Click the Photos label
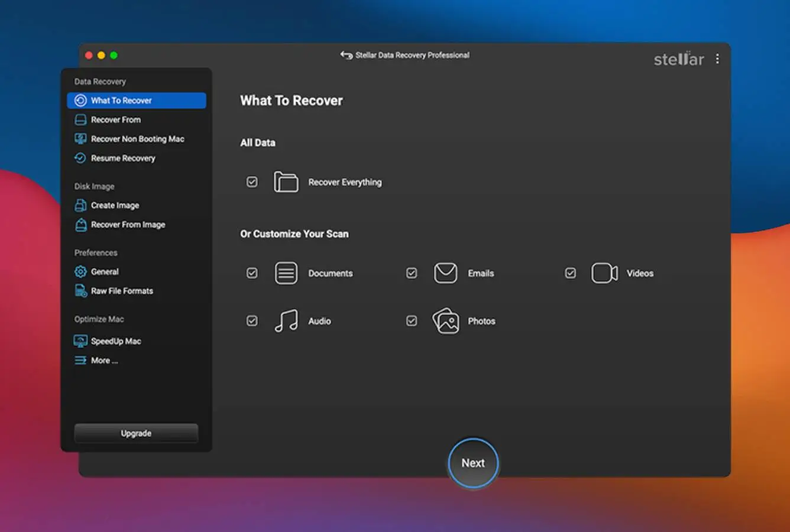The image size is (790, 532). point(481,321)
